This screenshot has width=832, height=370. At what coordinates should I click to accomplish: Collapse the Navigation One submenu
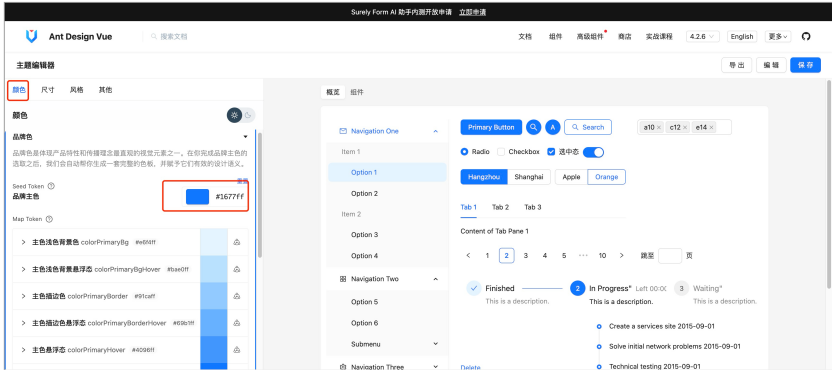click(436, 131)
